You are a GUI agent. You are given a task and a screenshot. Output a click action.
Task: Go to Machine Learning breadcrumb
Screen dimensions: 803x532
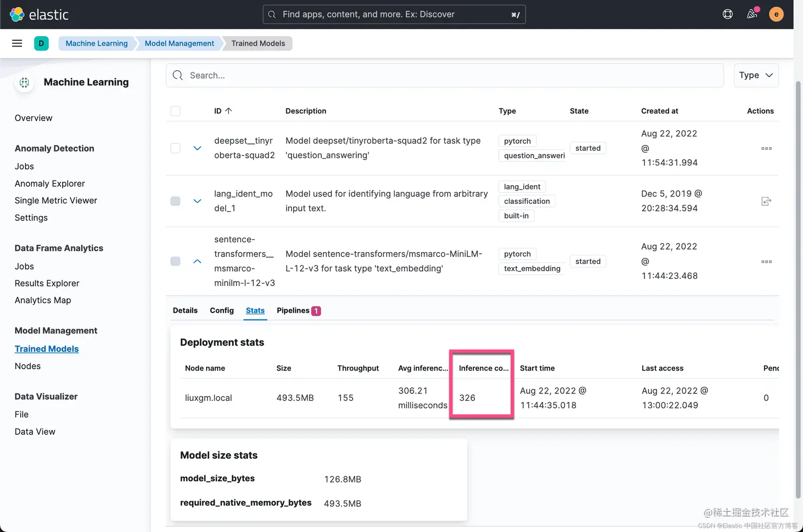97,44
